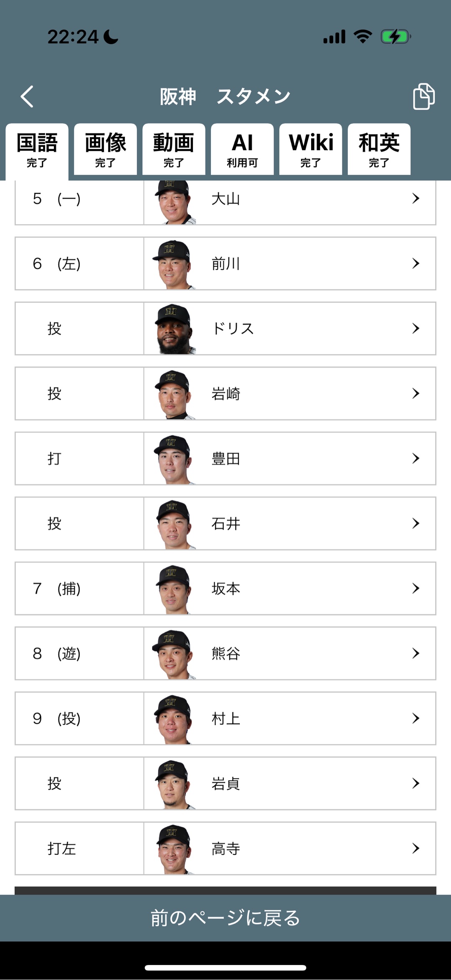The image size is (451, 980).
Task: Tap the copy pages icon
Action: pos(423,97)
